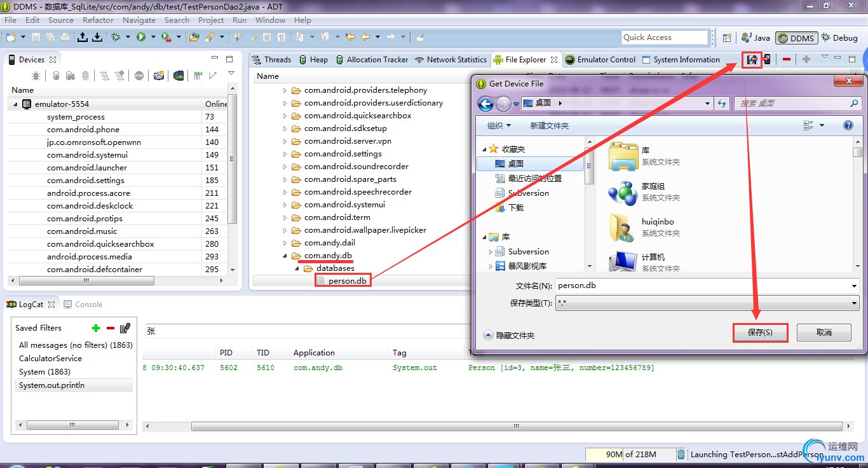Click the New file wizard toolbar icon
The width and height of the screenshot is (868, 468).
(x=11, y=38)
